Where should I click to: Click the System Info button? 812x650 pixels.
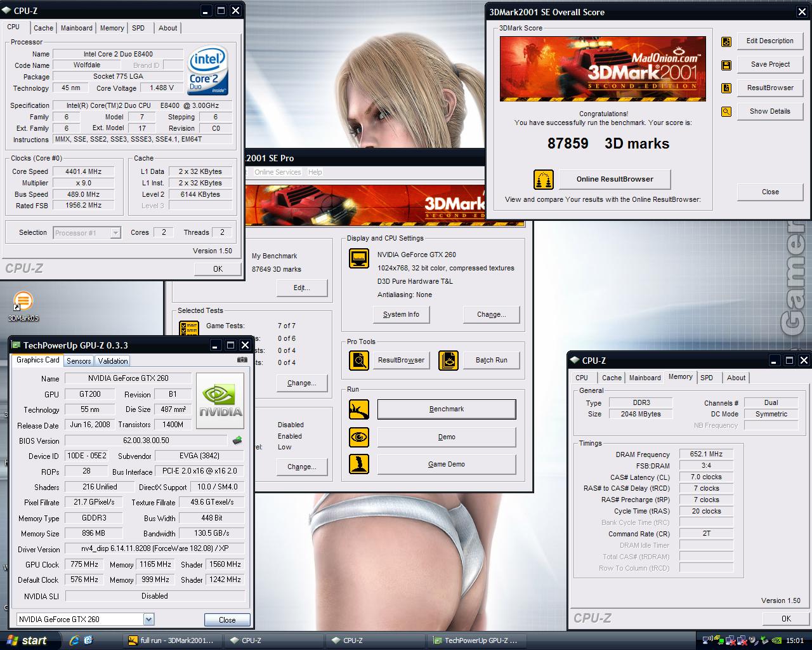coord(401,314)
